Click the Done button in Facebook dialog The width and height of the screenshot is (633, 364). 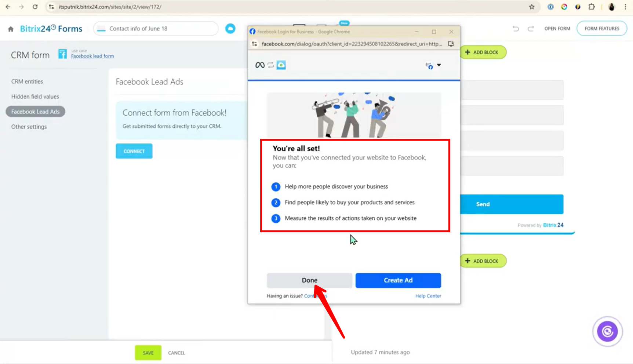(309, 280)
